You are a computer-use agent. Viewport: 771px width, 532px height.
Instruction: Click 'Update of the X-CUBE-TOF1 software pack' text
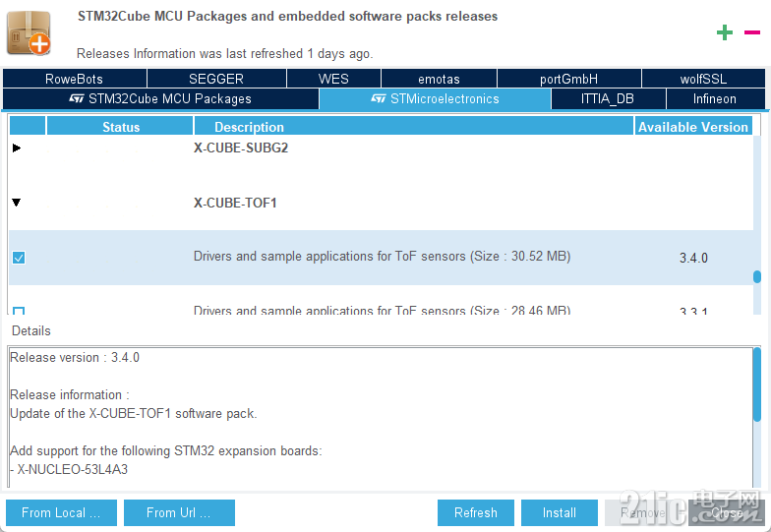134,413
